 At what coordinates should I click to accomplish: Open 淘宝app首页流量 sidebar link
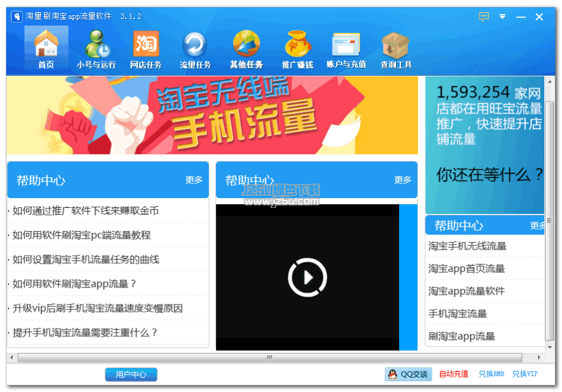(x=466, y=268)
